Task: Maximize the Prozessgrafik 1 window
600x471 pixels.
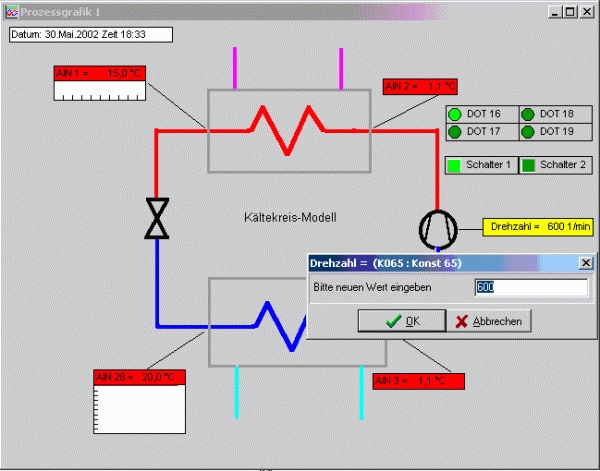Action: (570, 12)
